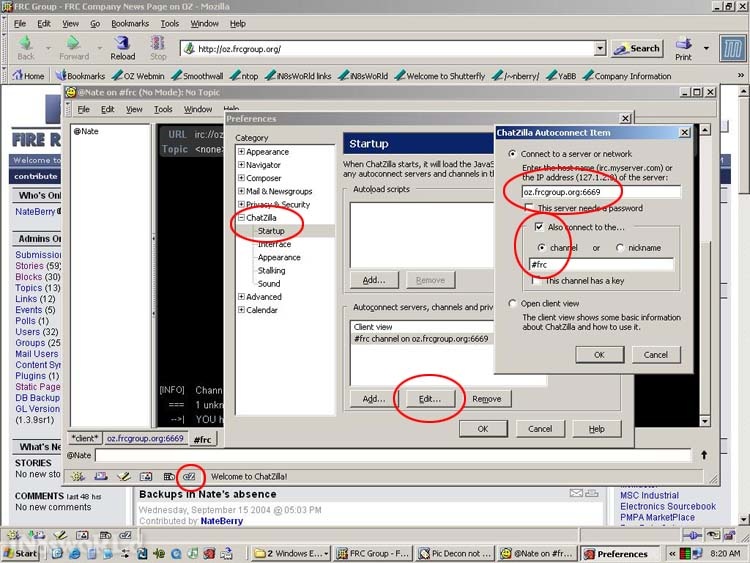The image size is (750, 563).
Task: Expand the Composer category
Action: [x=241, y=178]
